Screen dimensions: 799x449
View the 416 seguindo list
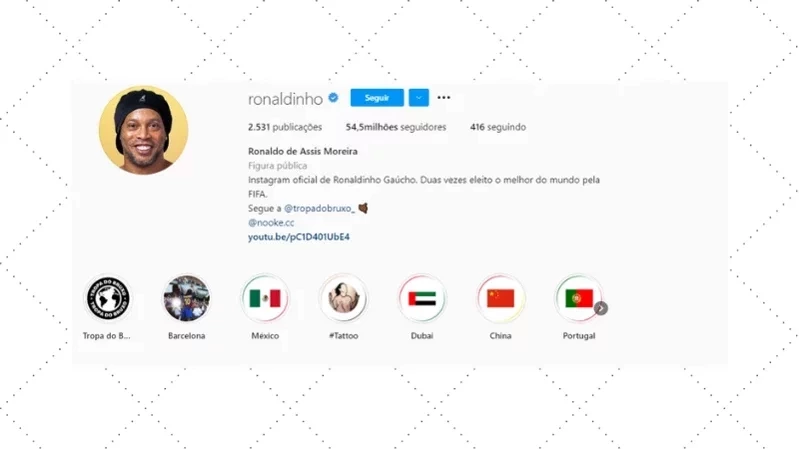click(x=498, y=127)
